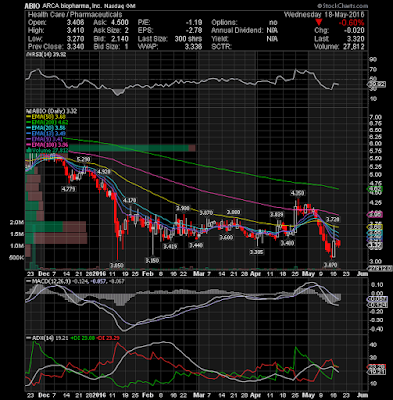Click the 3.440 price annotation
393x400 pixels.
[195, 245]
